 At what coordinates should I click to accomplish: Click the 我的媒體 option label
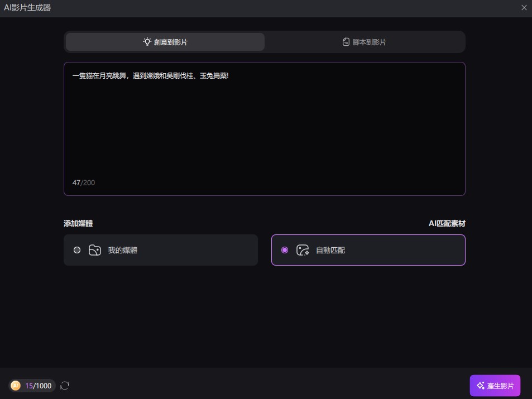coord(122,250)
